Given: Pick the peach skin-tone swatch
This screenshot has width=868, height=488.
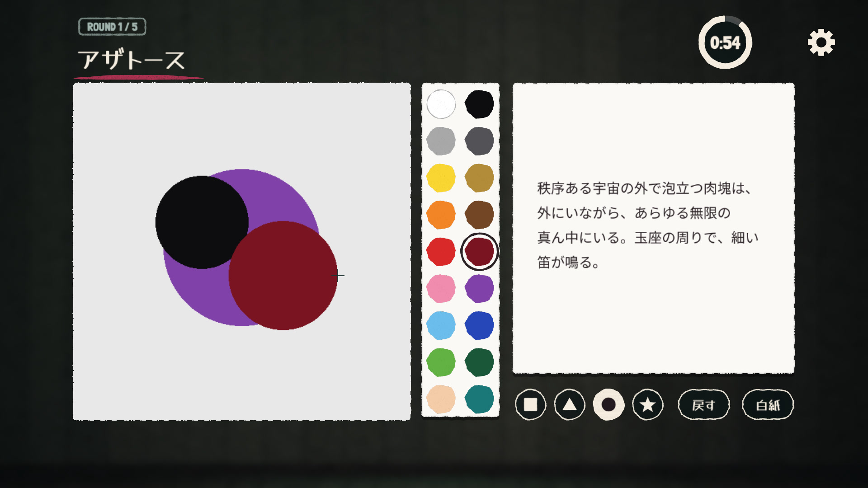Looking at the screenshot, I should [441, 399].
